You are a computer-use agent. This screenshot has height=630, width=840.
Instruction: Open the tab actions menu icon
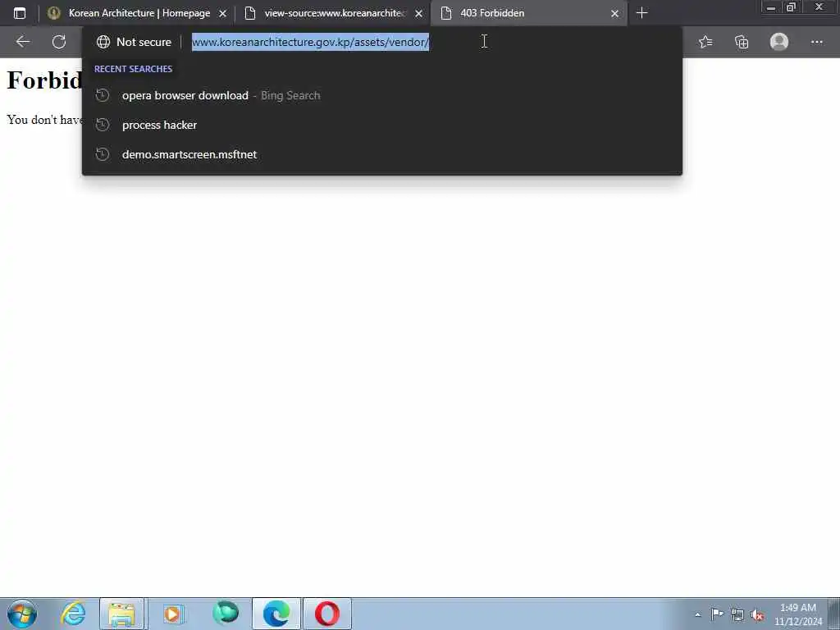pos(20,13)
